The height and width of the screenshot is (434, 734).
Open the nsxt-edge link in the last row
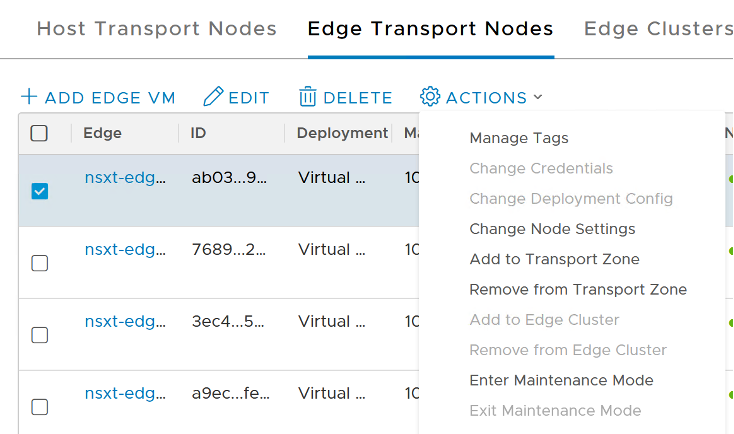(x=125, y=394)
